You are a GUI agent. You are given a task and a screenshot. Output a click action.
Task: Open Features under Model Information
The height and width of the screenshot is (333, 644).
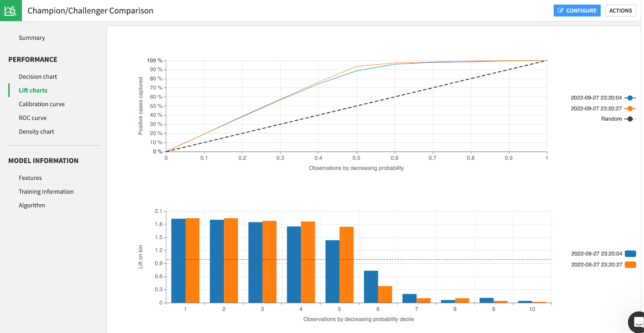(30, 178)
